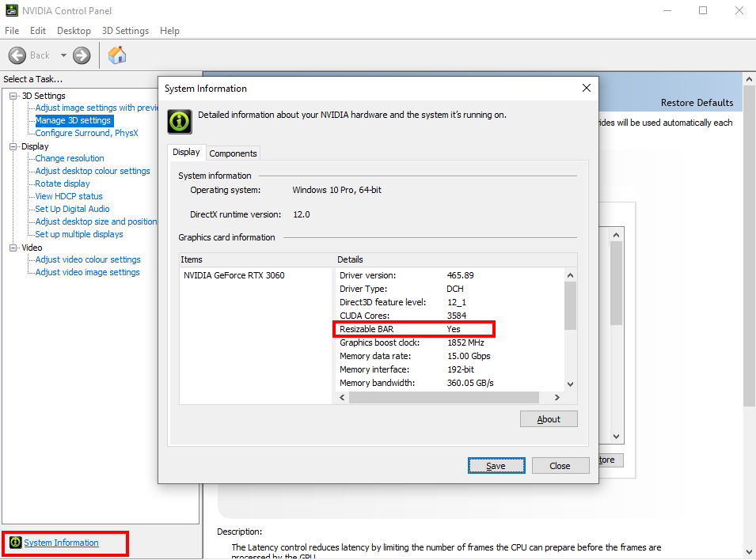Image resolution: width=756 pixels, height=560 pixels.
Task: Select Change resolution in task tree
Action: 70,158
